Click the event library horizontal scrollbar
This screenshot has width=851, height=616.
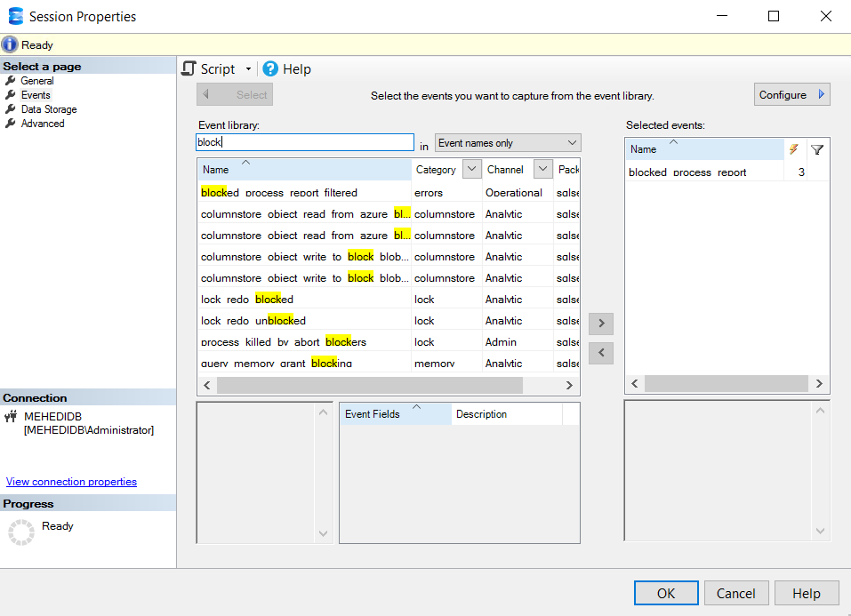point(388,385)
